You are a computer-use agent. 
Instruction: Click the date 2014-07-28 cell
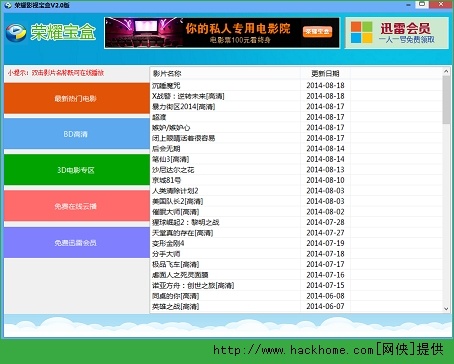(325, 222)
